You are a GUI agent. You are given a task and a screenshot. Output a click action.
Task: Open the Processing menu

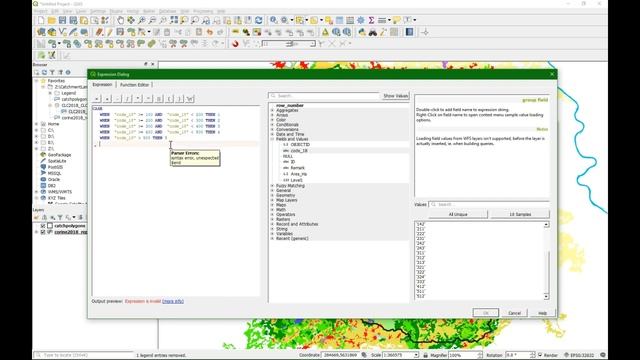pos(203,11)
